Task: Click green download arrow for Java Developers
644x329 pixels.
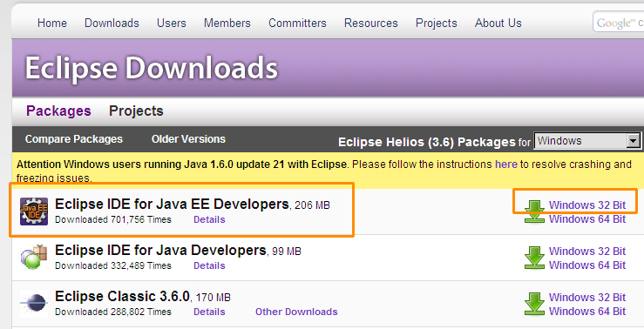Action: pyautogui.click(x=534, y=258)
